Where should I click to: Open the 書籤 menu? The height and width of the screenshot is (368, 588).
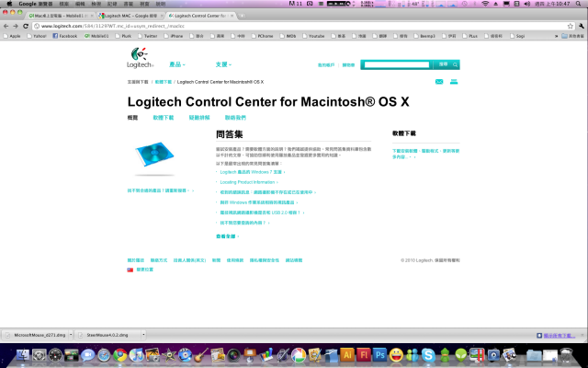click(x=129, y=4)
